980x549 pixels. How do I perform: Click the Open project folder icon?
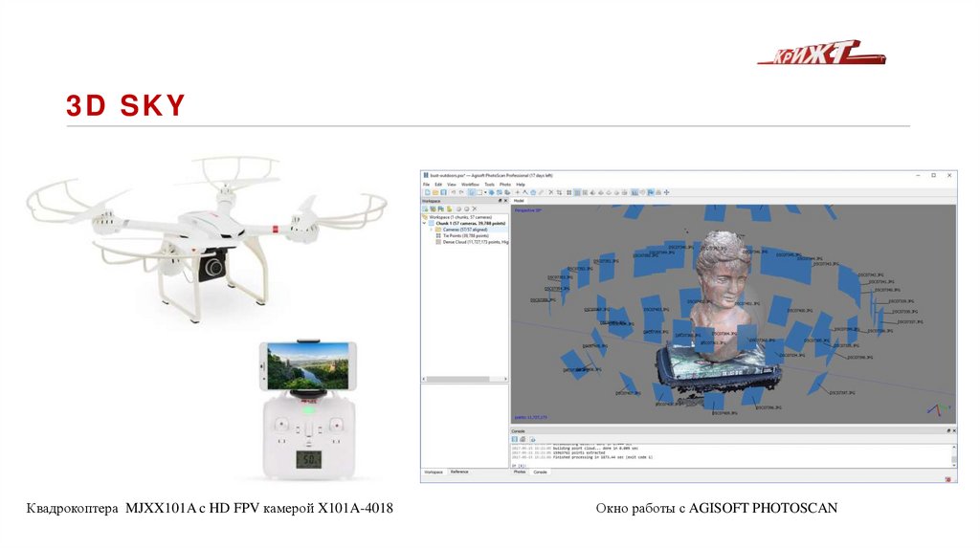pyautogui.click(x=435, y=192)
